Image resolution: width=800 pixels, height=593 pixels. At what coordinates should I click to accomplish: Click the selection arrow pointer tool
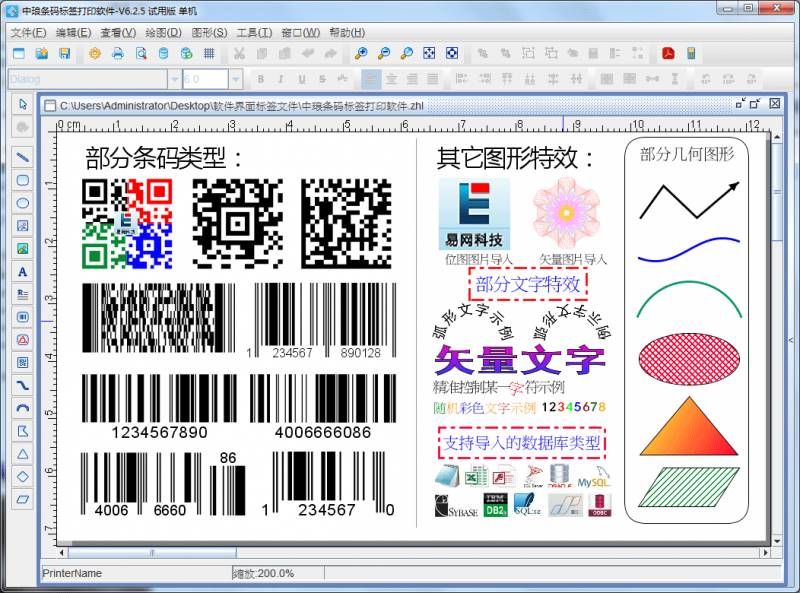(x=22, y=104)
